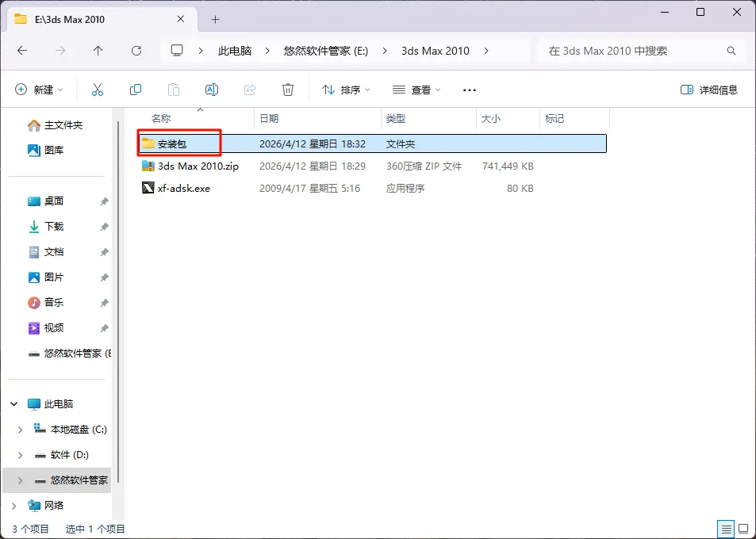Collapse the 此电脑 tree node
Image resolution: width=756 pixels, height=539 pixels.
(x=14, y=403)
